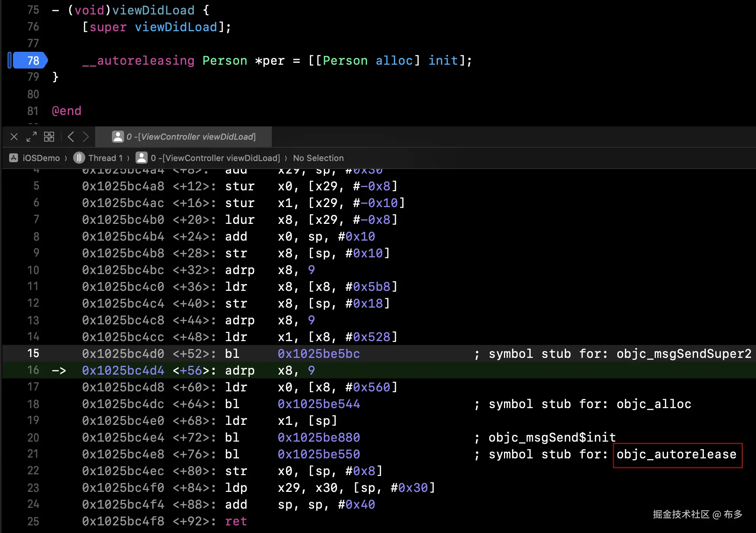Click the program counter arrow at line 16

pos(59,370)
